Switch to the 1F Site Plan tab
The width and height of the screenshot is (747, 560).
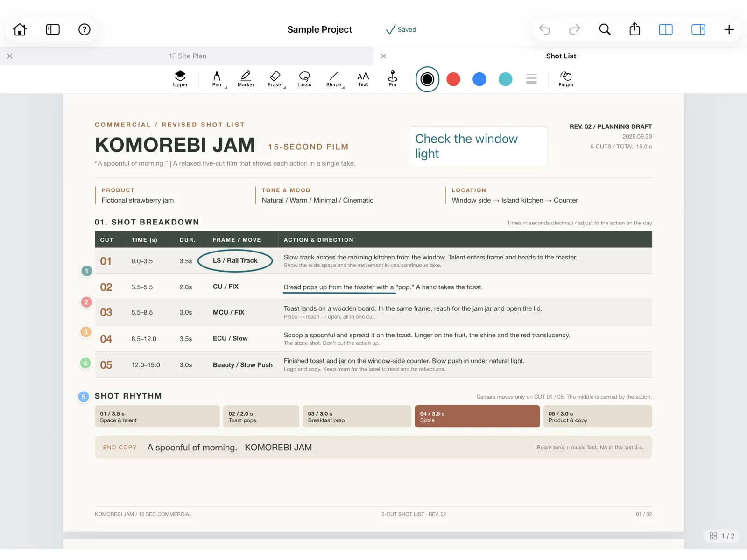click(x=188, y=56)
